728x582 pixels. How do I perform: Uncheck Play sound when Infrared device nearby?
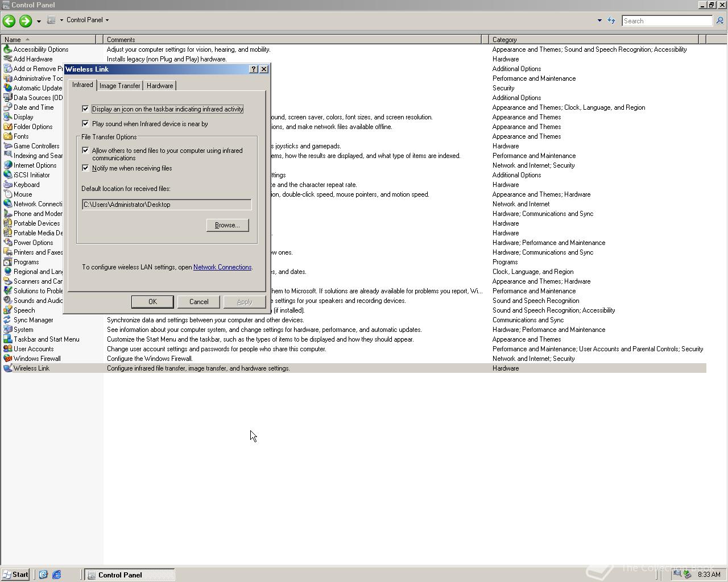point(85,123)
